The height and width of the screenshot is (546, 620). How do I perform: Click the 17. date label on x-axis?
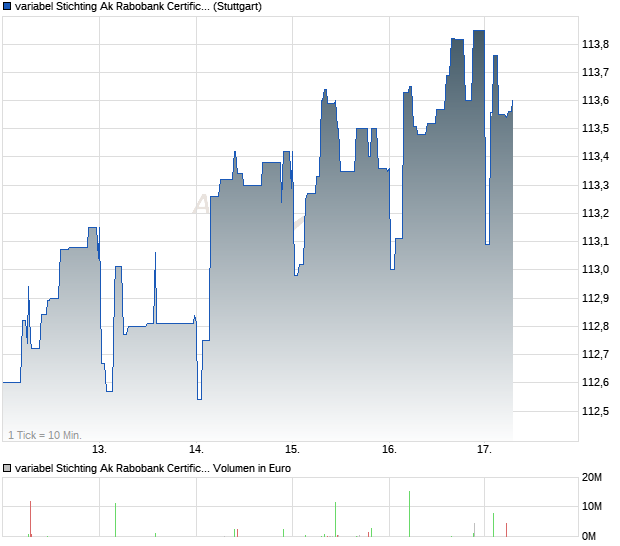pos(485,449)
